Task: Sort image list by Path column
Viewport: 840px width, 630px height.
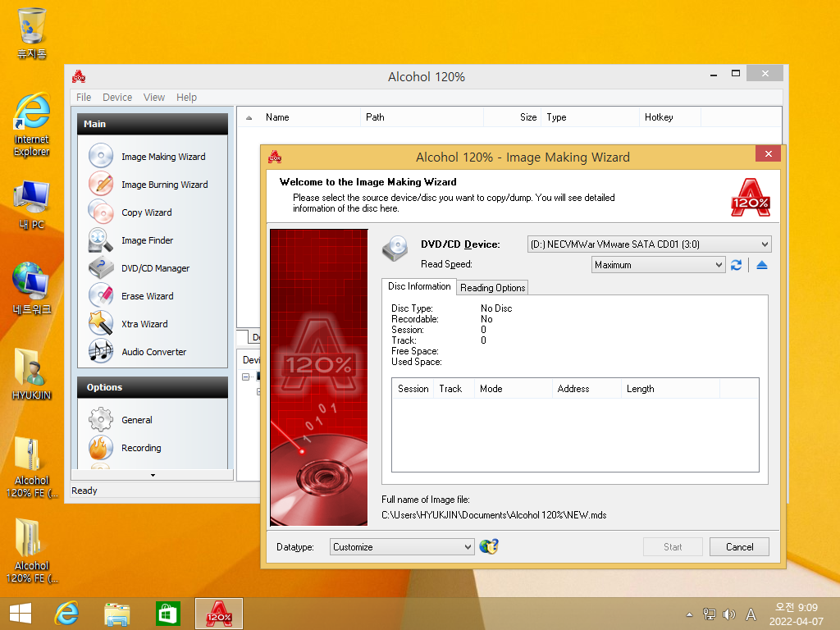Action: pos(422,117)
